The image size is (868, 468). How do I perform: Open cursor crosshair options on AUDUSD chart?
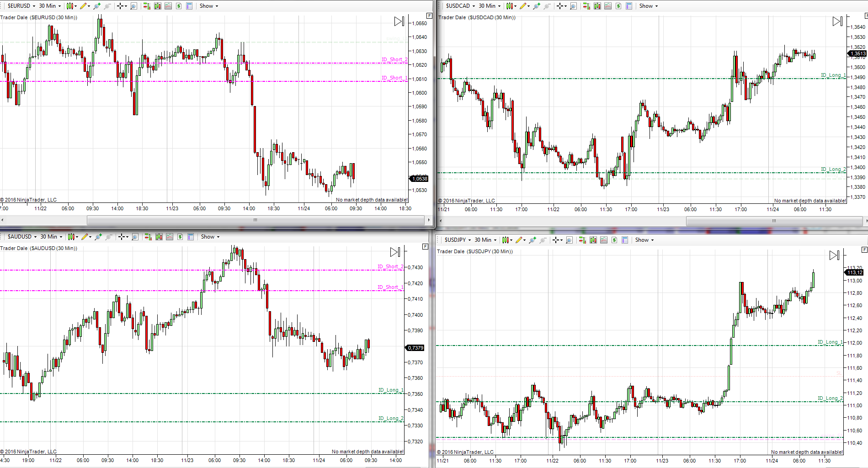(x=123, y=237)
